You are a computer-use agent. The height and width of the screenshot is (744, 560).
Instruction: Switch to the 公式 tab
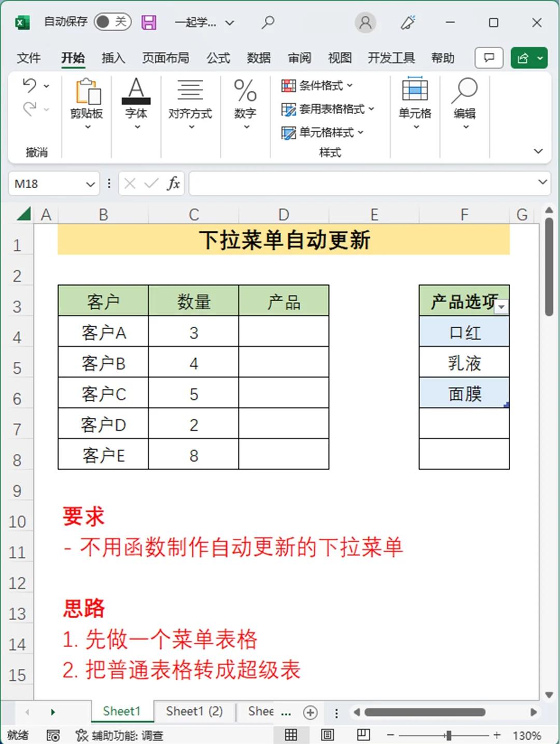pyautogui.click(x=218, y=58)
